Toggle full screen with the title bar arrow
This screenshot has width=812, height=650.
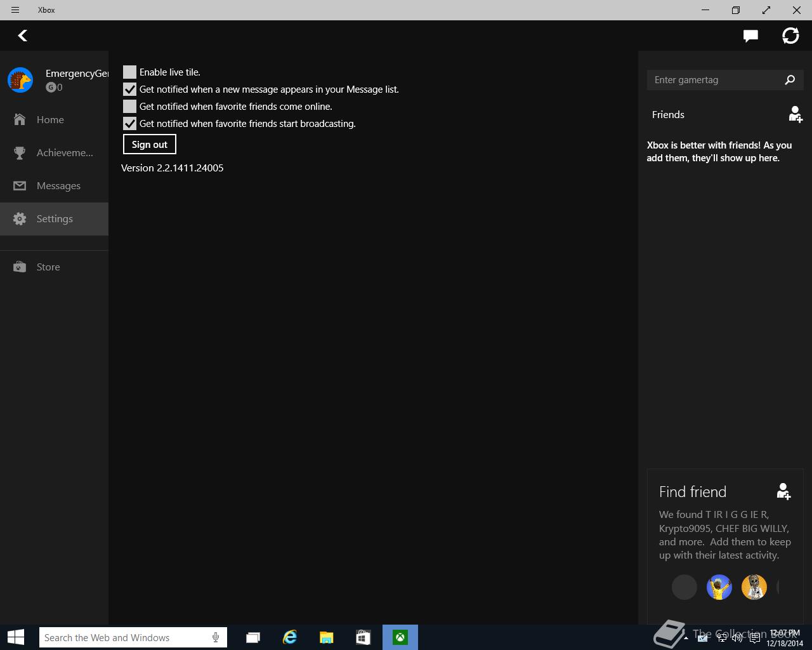coord(766,10)
